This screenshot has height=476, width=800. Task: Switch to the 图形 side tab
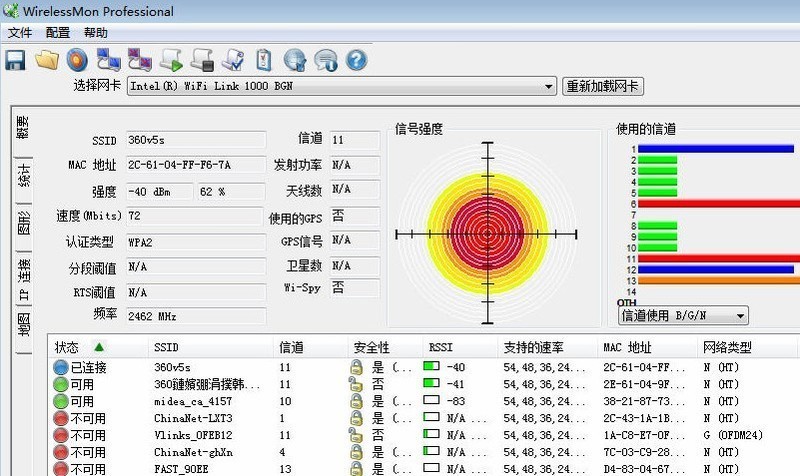point(23,223)
